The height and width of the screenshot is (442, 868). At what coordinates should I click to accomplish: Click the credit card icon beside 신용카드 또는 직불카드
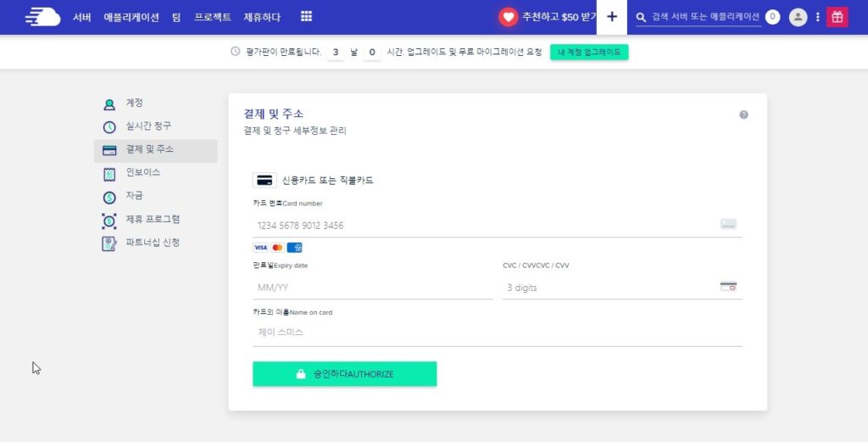[x=264, y=180]
